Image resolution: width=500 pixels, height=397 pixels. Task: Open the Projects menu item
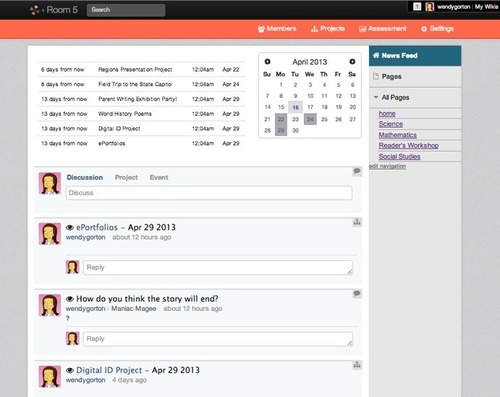click(328, 29)
